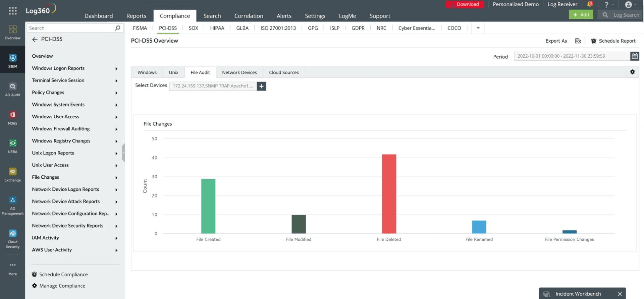The height and width of the screenshot is (299, 644).
Task: Select the ISO 27001:2013 compliance tab
Action: [x=278, y=28]
